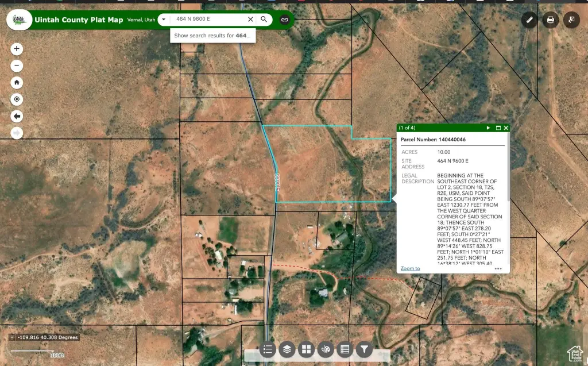Open the Legend widget in bottom toolbar
Image resolution: width=588 pixels, height=366 pixels.
268,349
